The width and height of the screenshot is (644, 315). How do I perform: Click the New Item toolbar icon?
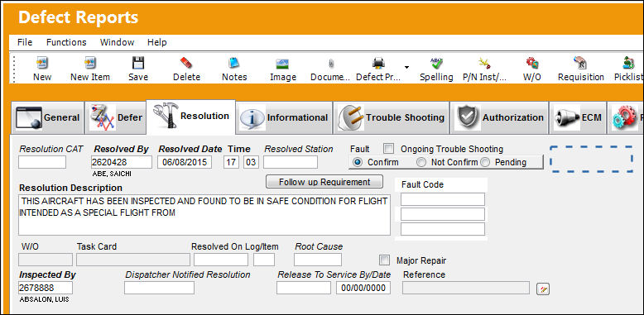coord(90,63)
